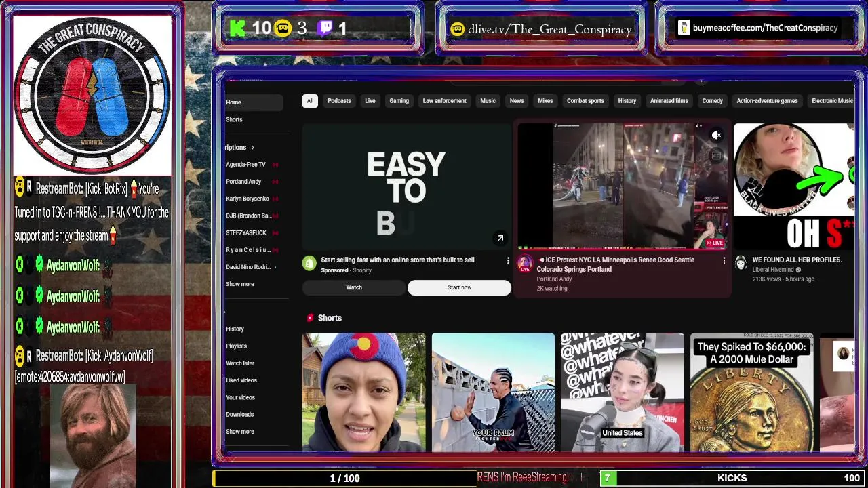The image size is (868, 488).
Task: Select the News filter chip
Action: (517, 100)
